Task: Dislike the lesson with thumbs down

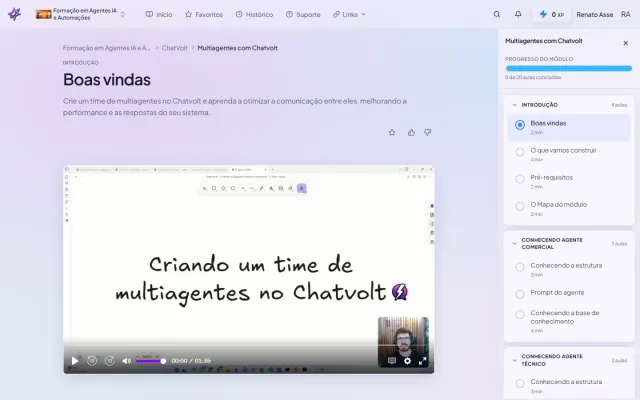Action: click(427, 132)
